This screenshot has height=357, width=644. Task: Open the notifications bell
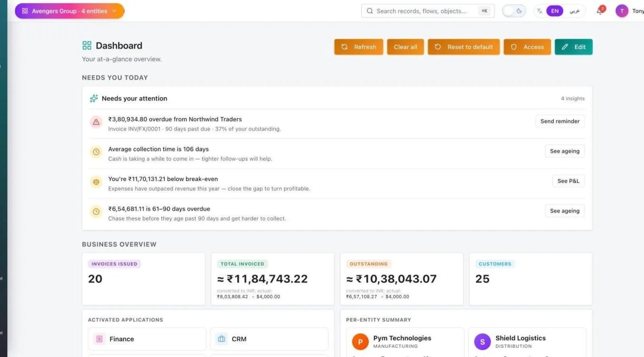point(600,10)
